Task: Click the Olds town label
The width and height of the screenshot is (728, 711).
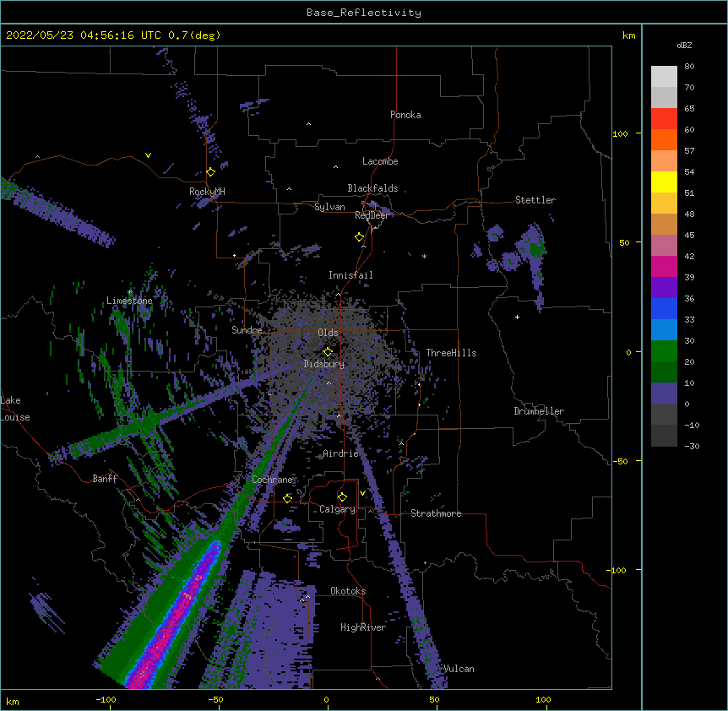Action: pos(328,333)
